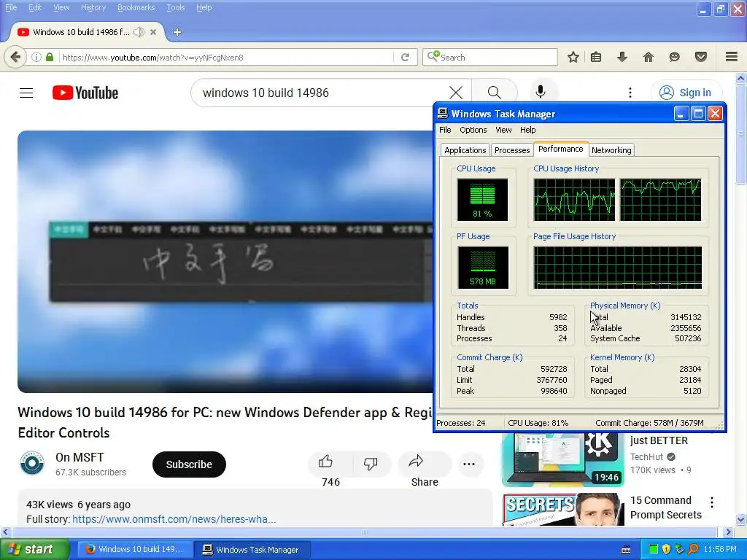
Task: Click the Firefox URL address field
Action: click(x=226, y=57)
